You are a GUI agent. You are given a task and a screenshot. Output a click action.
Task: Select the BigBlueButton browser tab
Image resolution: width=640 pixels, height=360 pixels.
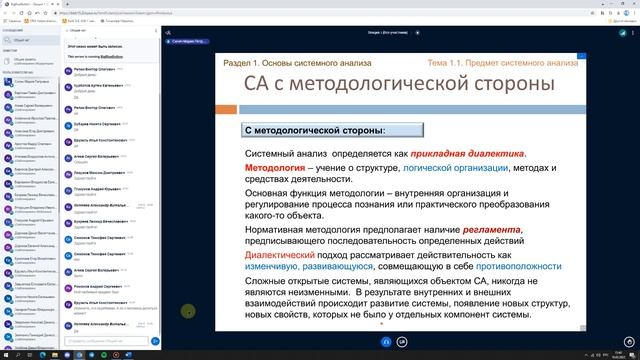pyautogui.click(x=31, y=4)
